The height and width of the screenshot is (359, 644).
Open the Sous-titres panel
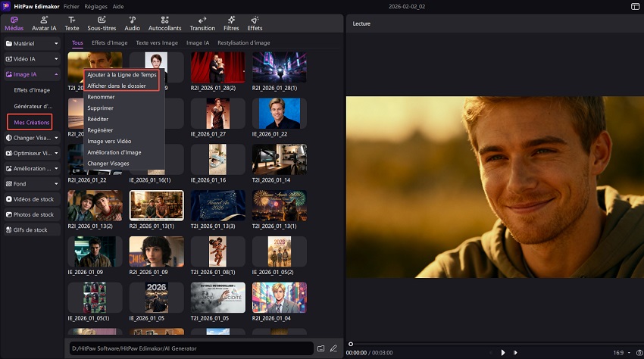click(x=101, y=23)
